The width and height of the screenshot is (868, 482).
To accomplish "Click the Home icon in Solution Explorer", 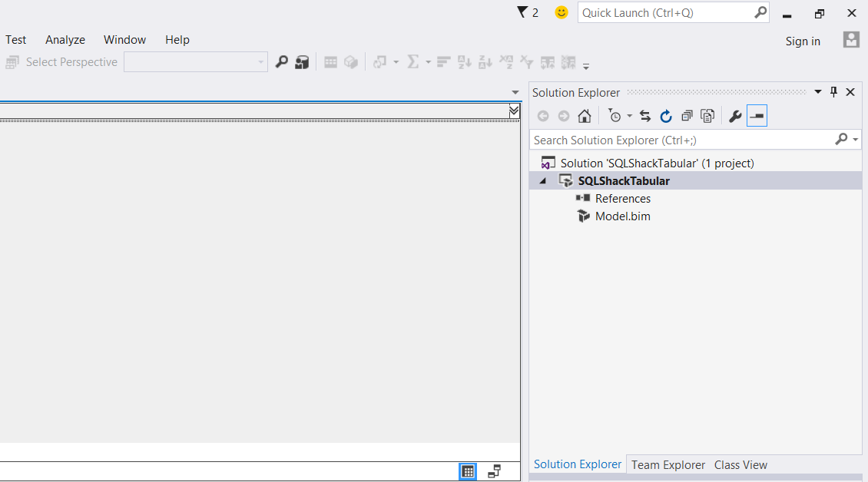I will tap(585, 116).
